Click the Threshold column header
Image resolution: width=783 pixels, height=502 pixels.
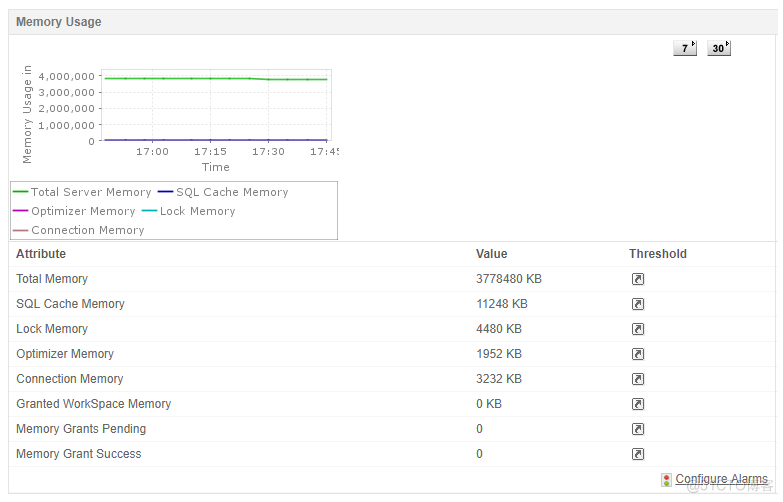click(657, 254)
